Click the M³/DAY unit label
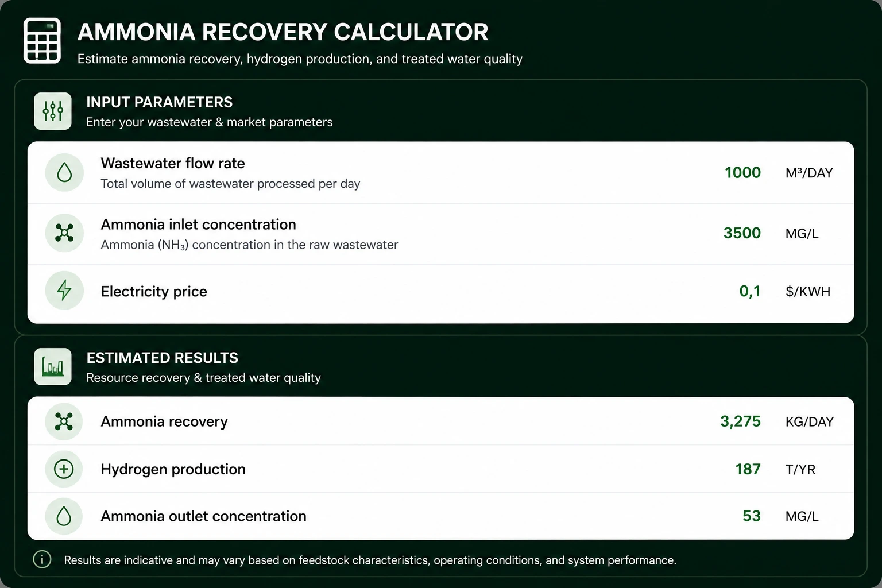 (809, 173)
